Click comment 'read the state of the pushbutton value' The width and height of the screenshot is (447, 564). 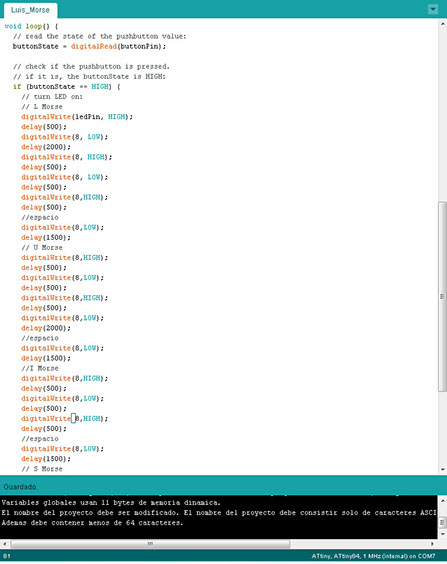pos(100,36)
